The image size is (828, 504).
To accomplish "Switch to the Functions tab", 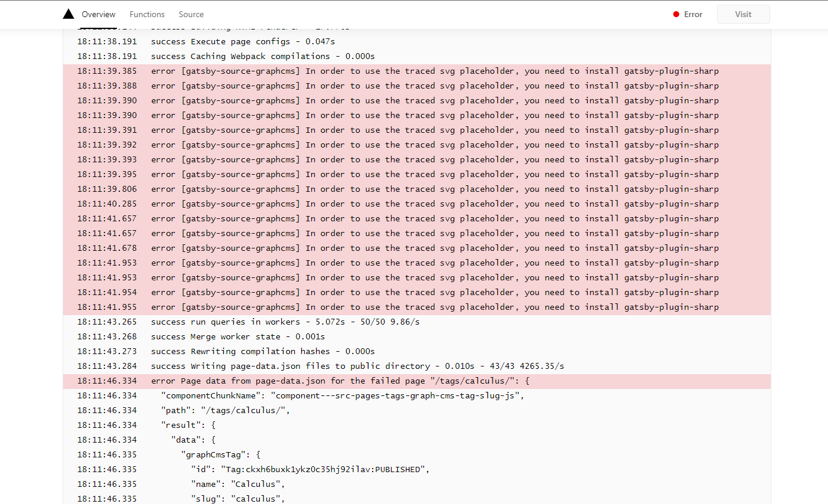I will tap(147, 14).
